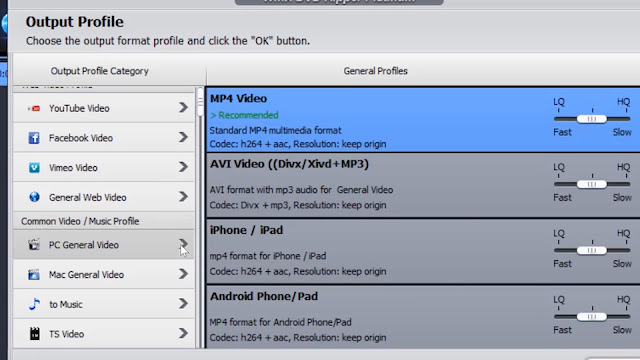Click 'MP4 format for Android Phone/Pad' text

[280, 322]
